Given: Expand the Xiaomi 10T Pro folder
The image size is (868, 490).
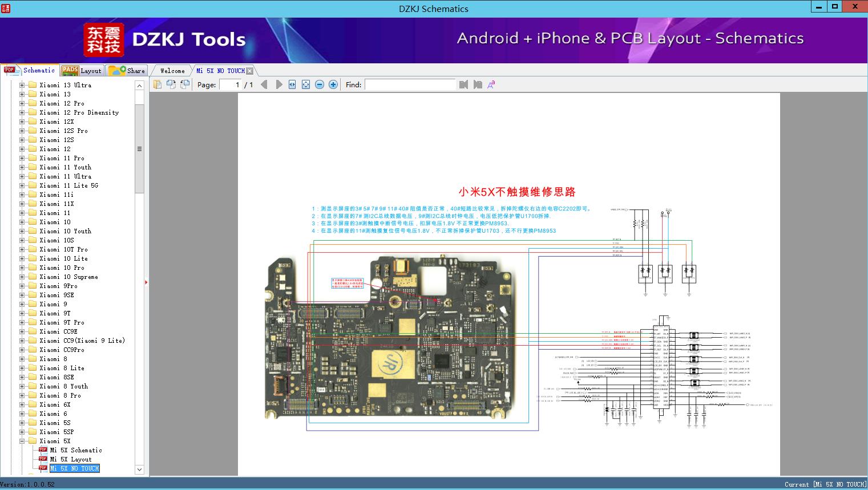Looking at the screenshot, I should coord(22,249).
